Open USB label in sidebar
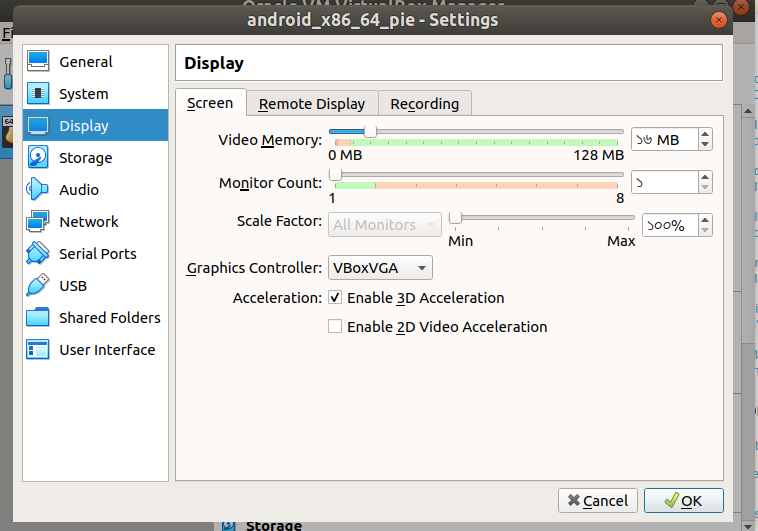The width and height of the screenshot is (758, 531). click(x=73, y=286)
